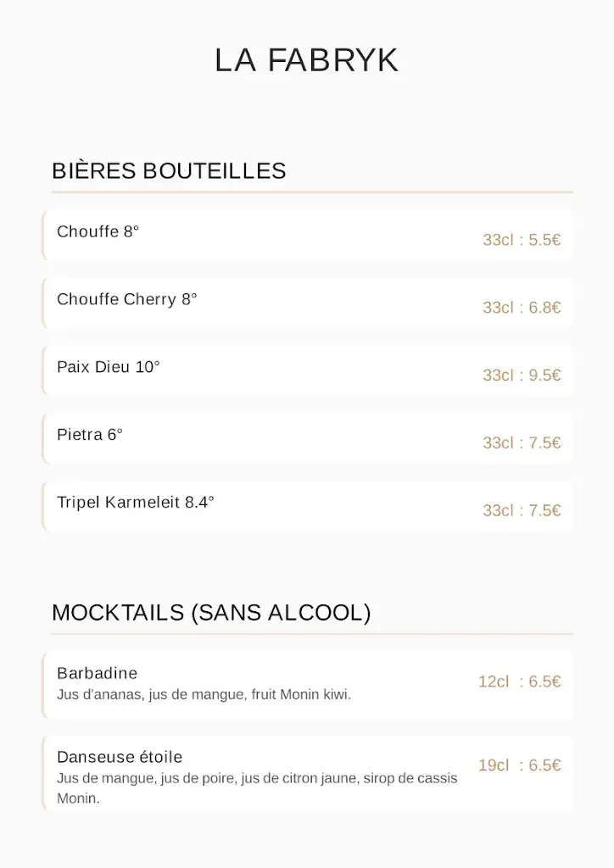
Task: Select the Bières Bouteilles section heading
Action: (169, 170)
